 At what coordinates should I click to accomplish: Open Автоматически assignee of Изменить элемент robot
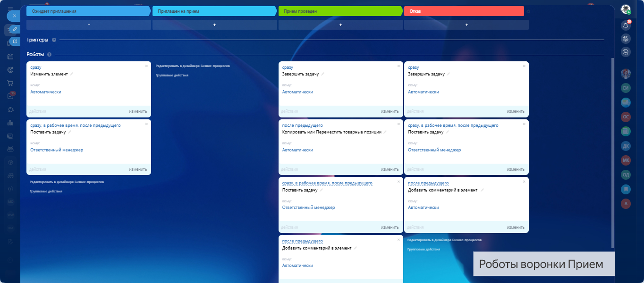tap(46, 92)
